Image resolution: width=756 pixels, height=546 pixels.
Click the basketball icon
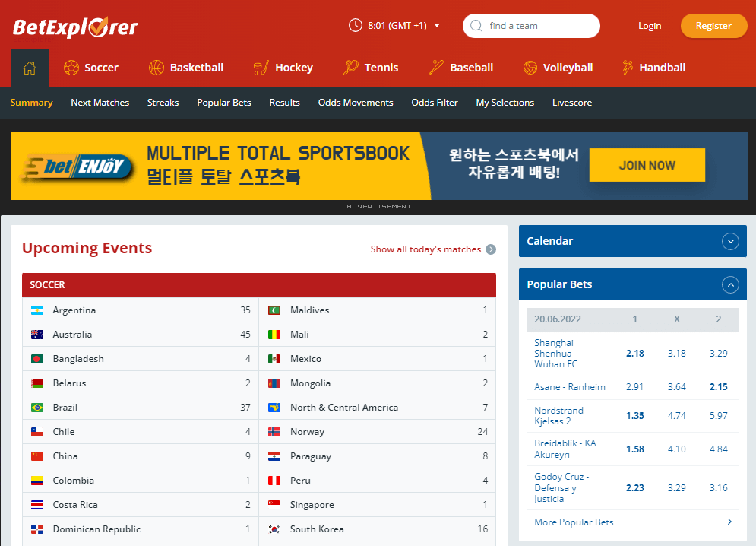[x=157, y=68]
